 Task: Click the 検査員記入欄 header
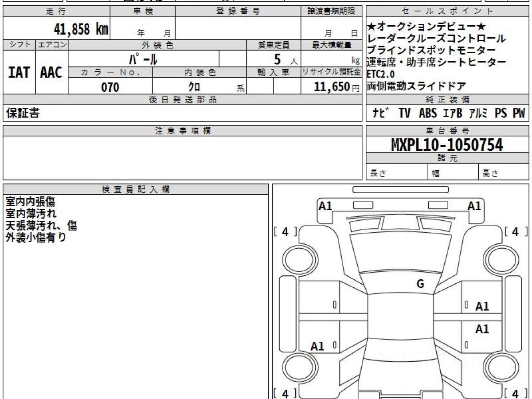tap(136, 189)
